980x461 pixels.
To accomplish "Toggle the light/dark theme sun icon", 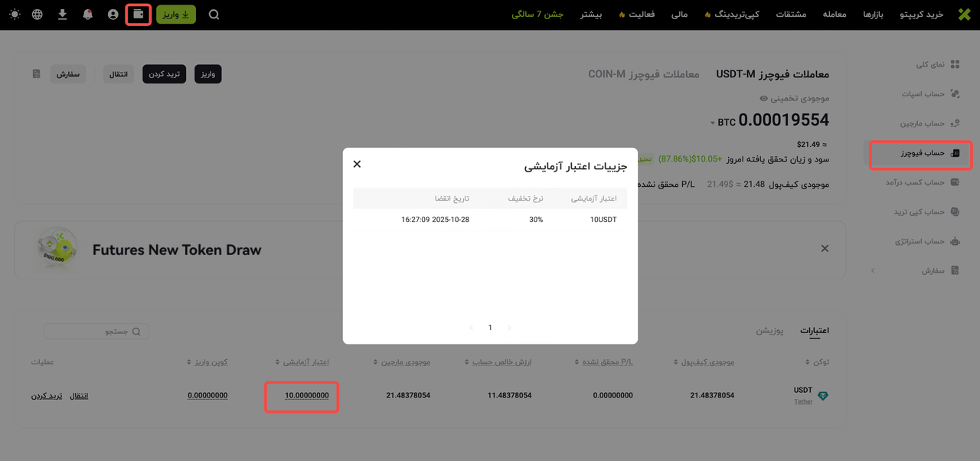I will tap(15, 15).
